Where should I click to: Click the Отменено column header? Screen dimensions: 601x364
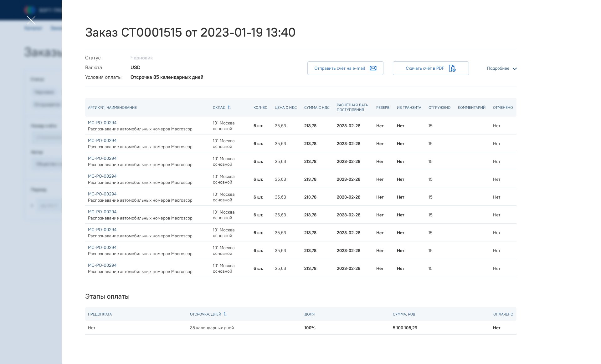tap(503, 108)
